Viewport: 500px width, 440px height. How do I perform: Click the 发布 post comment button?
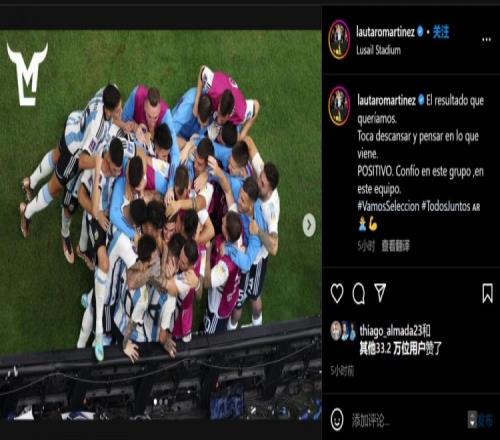(484, 420)
